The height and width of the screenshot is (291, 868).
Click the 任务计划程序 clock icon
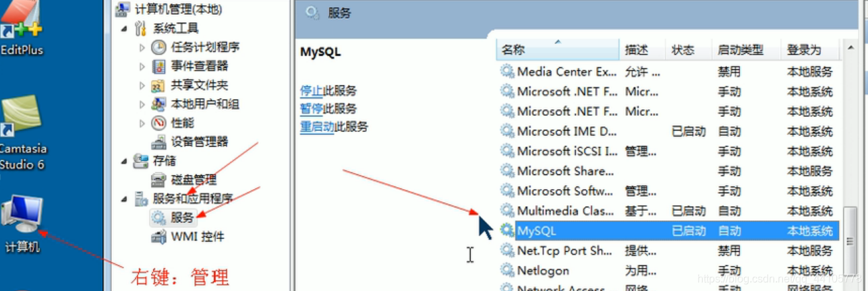(158, 47)
